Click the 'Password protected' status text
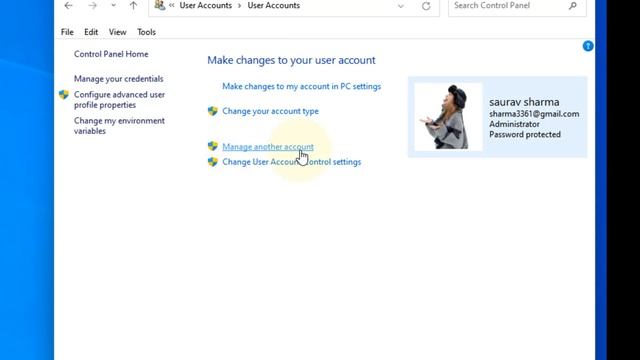 (x=525, y=135)
